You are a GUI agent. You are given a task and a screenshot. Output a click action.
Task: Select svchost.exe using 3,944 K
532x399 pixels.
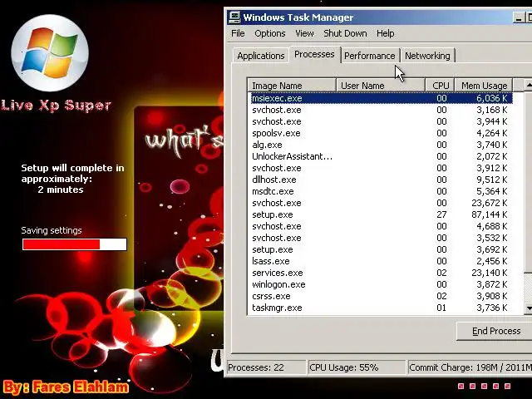coord(382,121)
